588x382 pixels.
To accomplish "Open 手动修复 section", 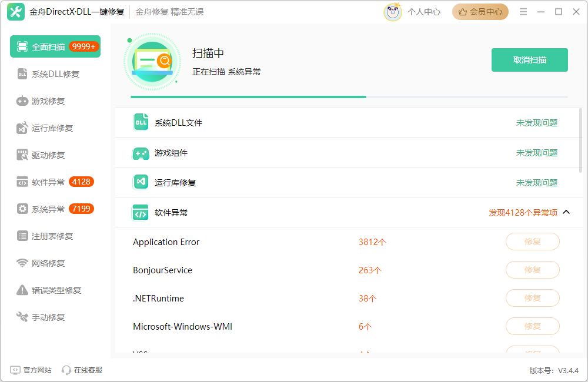I will (x=55, y=317).
